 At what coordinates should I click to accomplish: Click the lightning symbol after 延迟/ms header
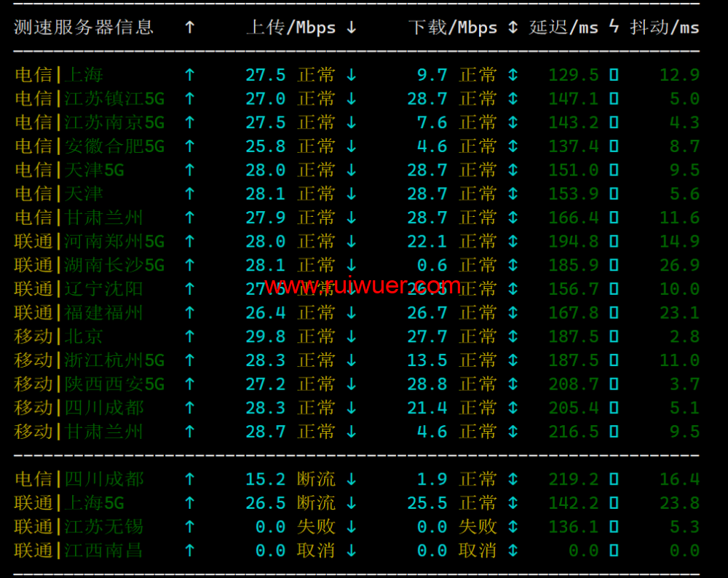614,28
